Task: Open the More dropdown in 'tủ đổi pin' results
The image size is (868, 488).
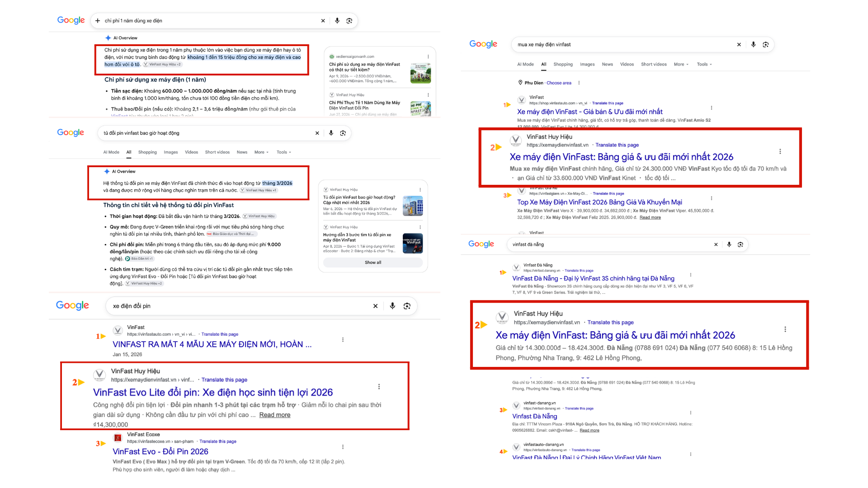Action: click(x=261, y=152)
